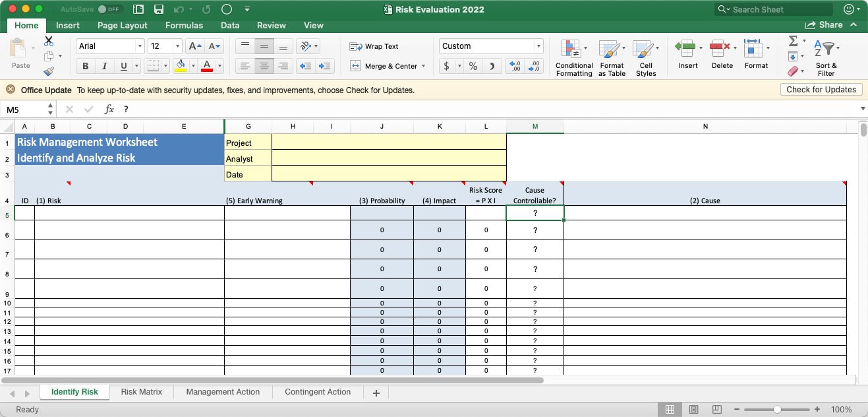Open the Contingent Action sheet tab
The image size is (868, 417).
[318, 392]
